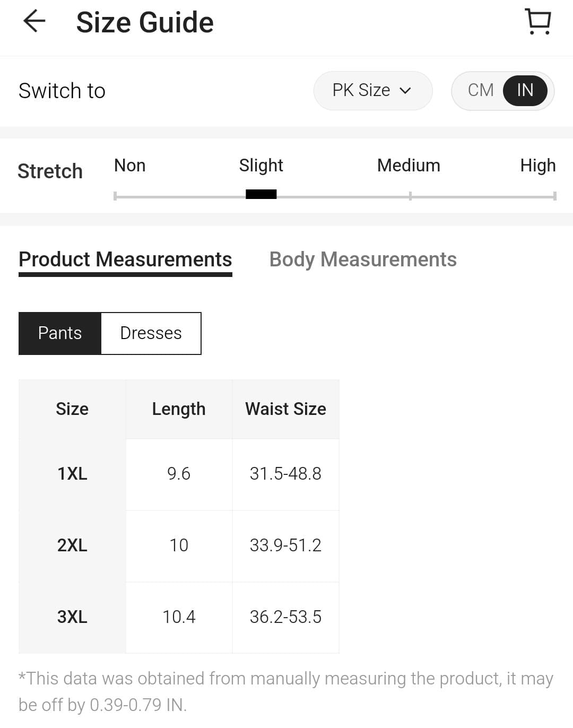Switch to Body Measurements tab

coord(363,259)
